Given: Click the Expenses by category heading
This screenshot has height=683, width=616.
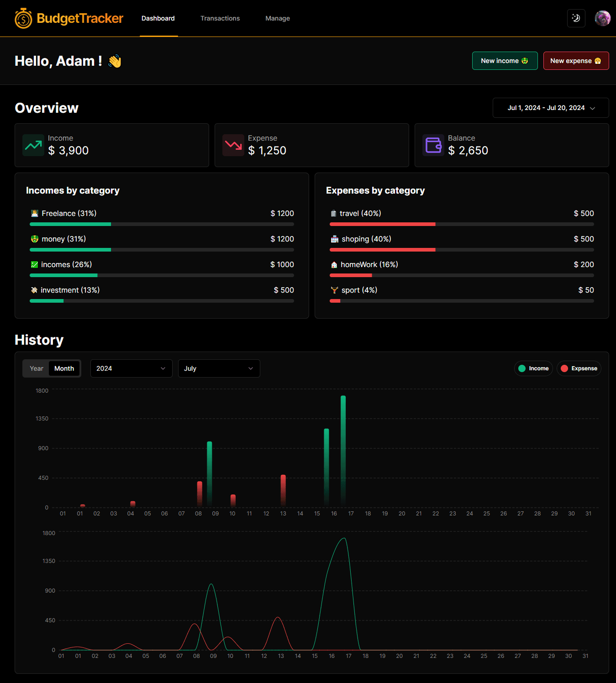Looking at the screenshot, I should pos(375,190).
